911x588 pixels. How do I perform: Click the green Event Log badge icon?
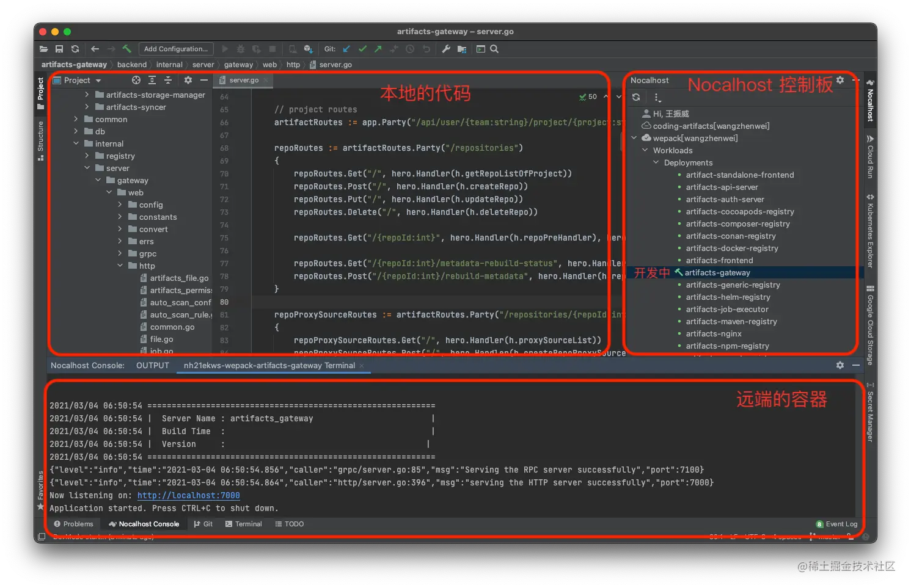pyautogui.click(x=819, y=524)
